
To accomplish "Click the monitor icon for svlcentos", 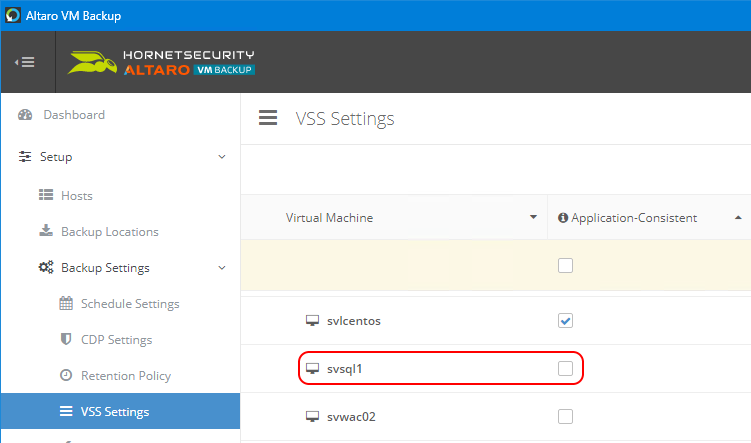I will [x=312, y=320].
